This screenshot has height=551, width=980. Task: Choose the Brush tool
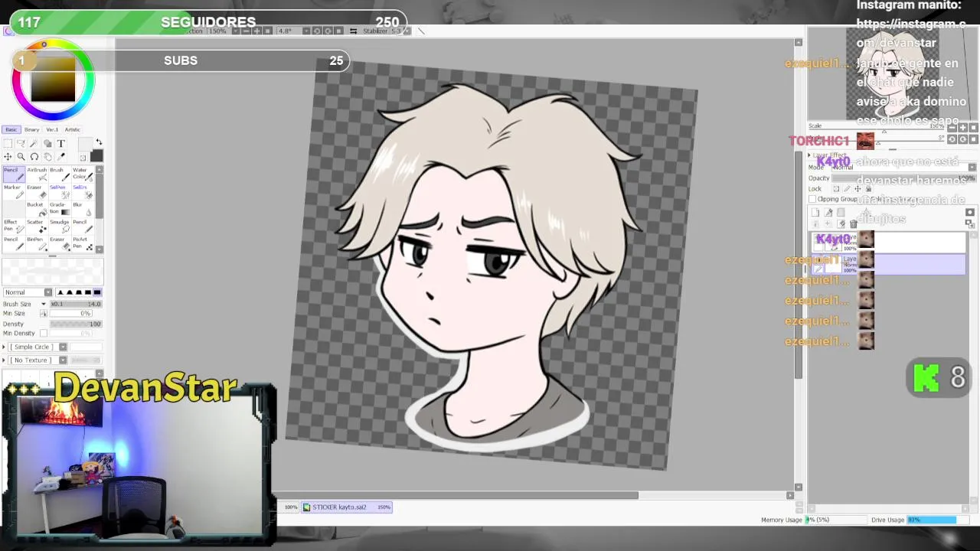point(60,174)
